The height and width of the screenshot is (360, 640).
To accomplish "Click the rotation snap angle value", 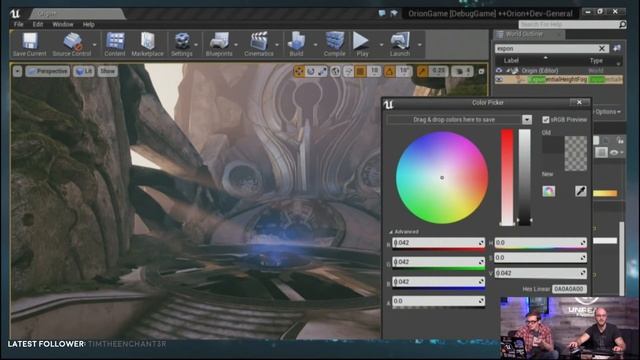I will [404, 71].
